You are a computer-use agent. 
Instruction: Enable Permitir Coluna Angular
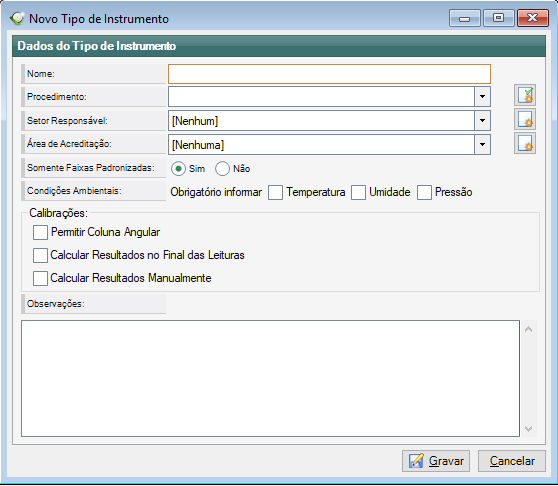[x=40, y=232]
